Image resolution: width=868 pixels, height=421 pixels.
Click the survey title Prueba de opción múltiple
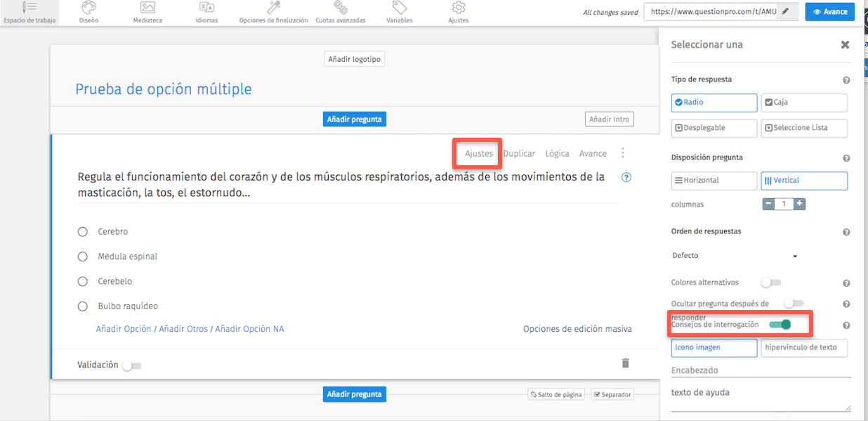pos(164,89)
